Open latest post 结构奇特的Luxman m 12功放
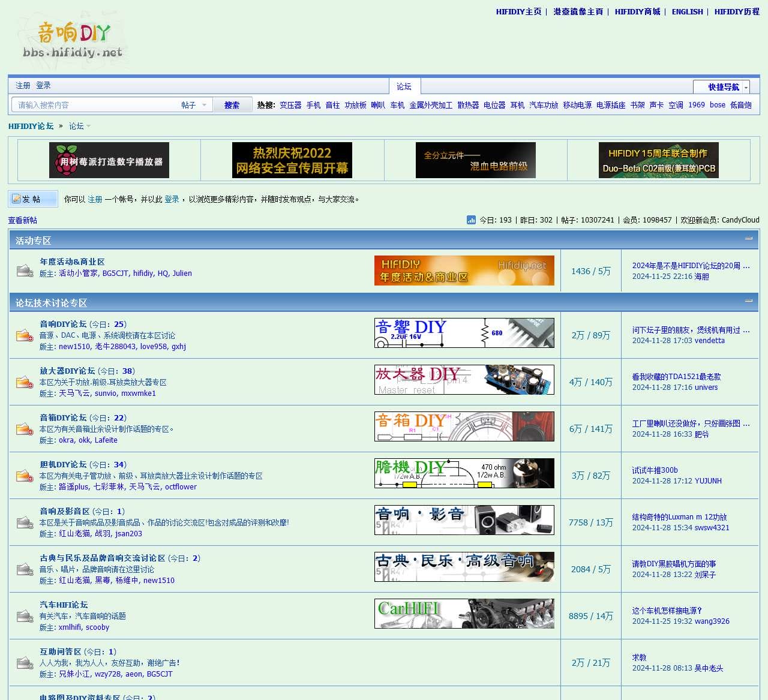The image size is (768, 700). 679,517
